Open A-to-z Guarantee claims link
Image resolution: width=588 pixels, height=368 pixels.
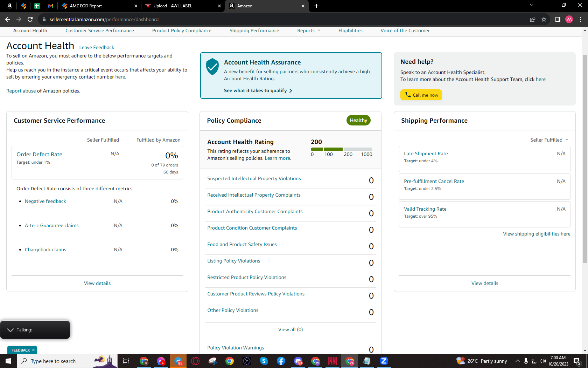(52, 225)
